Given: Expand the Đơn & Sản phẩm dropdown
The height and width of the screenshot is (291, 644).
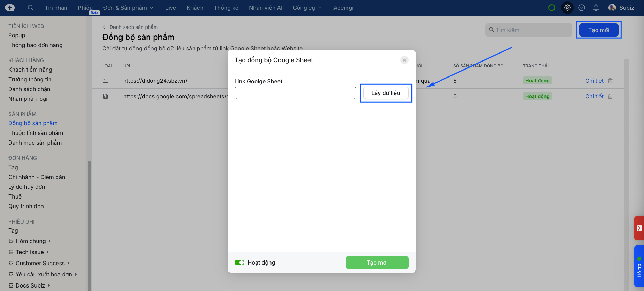Looking at the screenshot, I should click(x=128, y=8).
